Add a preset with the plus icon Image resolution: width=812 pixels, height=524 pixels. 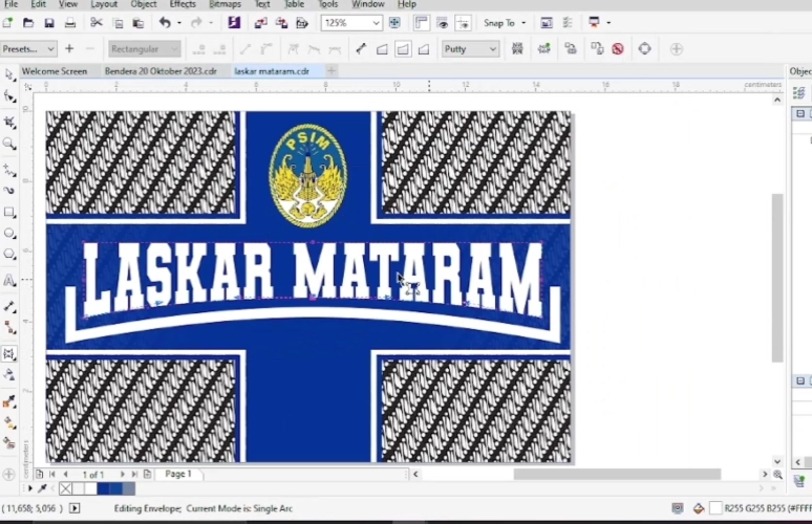69,49
